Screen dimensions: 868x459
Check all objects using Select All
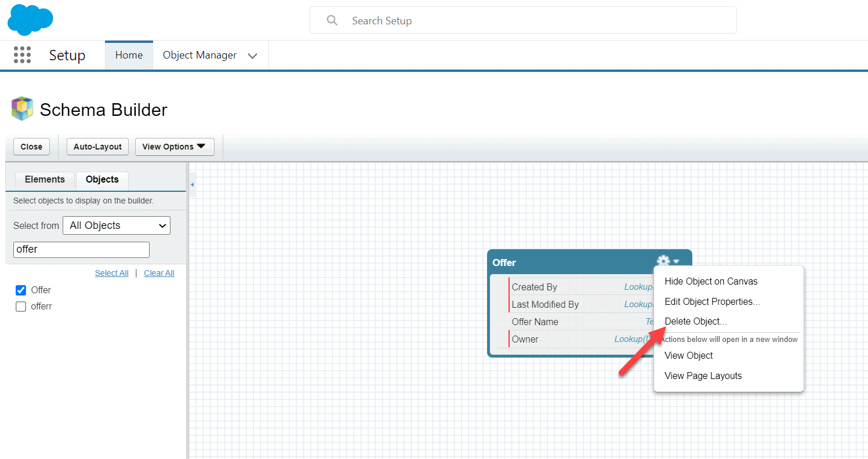[111, 272]
